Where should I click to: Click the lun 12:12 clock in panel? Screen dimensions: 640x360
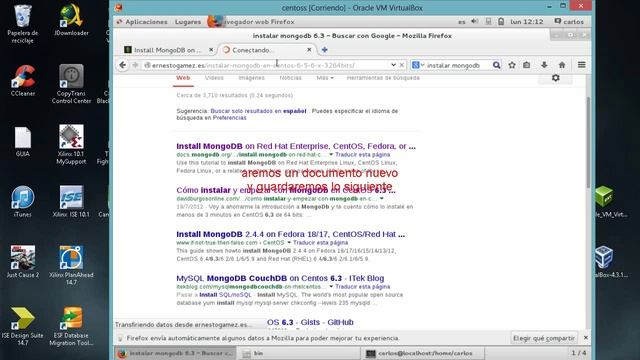[527, 22]
